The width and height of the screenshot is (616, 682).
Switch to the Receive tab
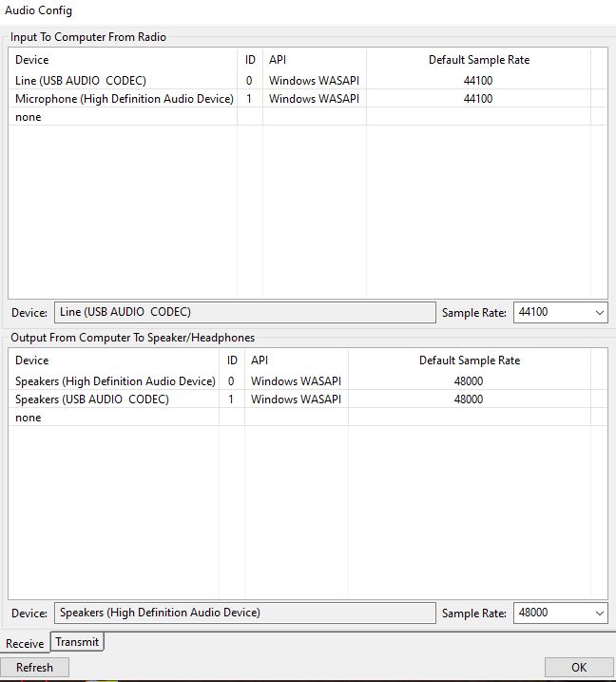tap(25, 644)
